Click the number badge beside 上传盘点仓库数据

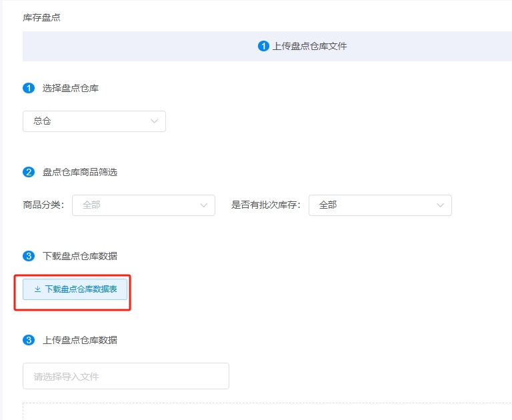coord(29,340)
